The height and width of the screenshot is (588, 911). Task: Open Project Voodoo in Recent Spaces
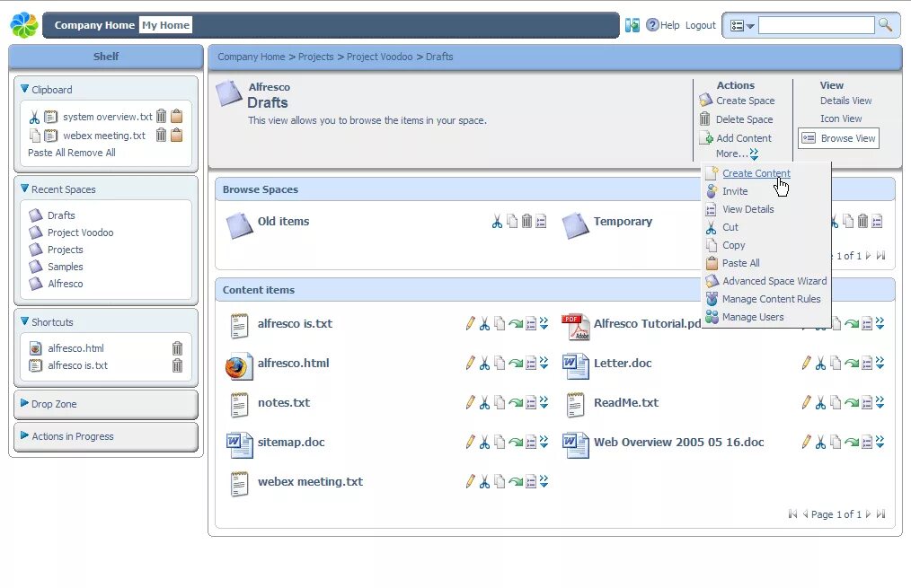[80, 233]
